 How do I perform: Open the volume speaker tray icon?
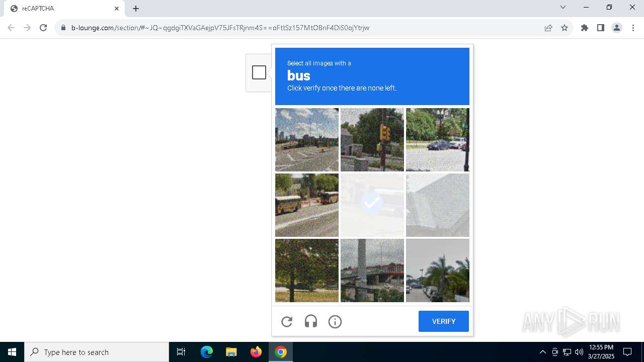coord(579,352)
